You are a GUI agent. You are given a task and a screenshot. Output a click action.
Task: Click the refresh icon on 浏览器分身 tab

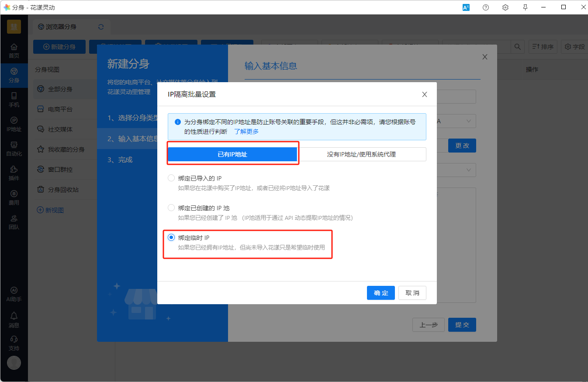pos(101,27)
